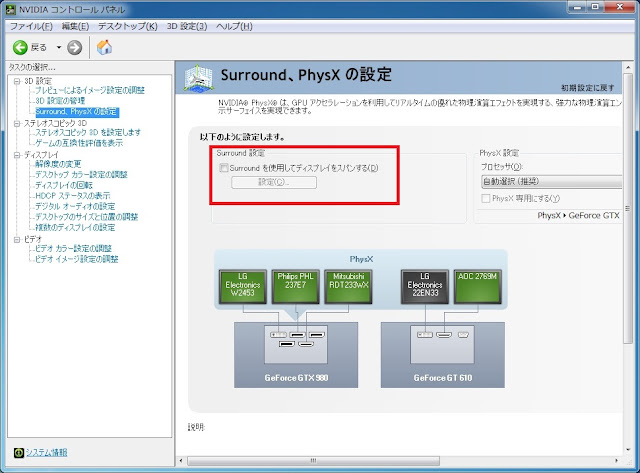Image resolution: width=640 pixels, height=473 pixels.
Task: Select ビデオ カラー設定の調整
Action: pos(73,249)
